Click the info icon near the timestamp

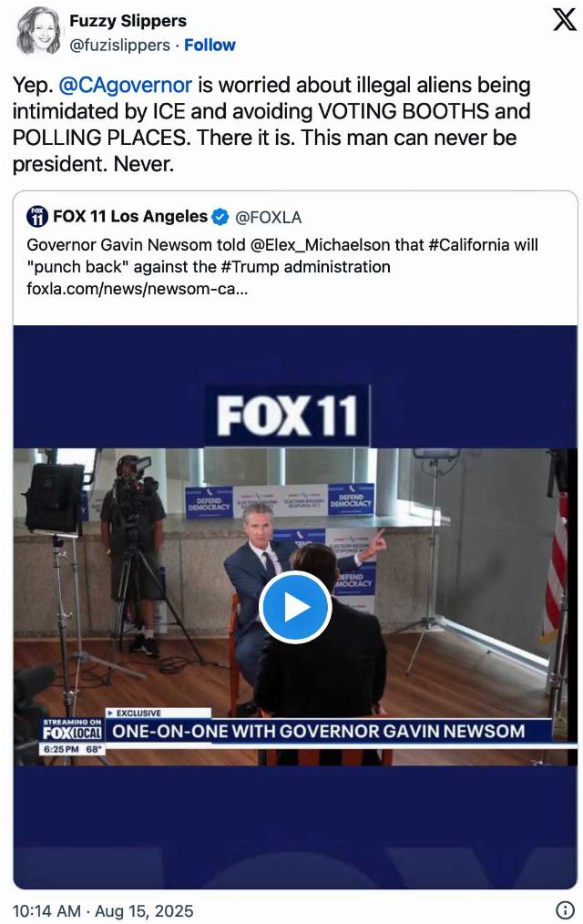coord(565,909)
